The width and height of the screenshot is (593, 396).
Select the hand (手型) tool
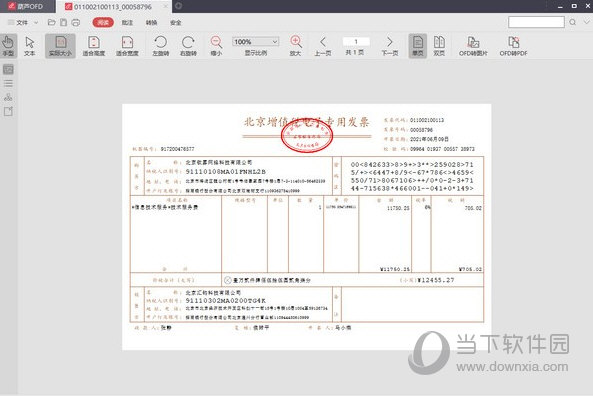tap(8, 46)
